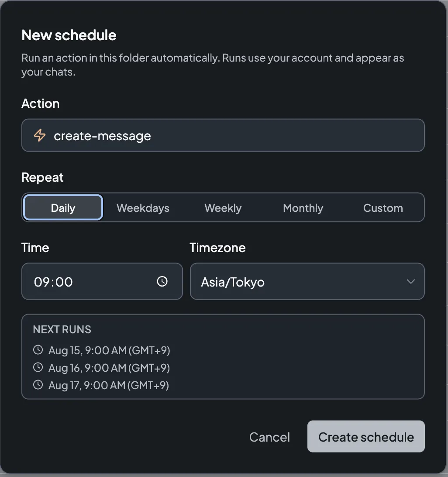Click the clock icon beside Aug 17 run
The width and height of the screenshot is (448, 477).
[x=38, y=385]
